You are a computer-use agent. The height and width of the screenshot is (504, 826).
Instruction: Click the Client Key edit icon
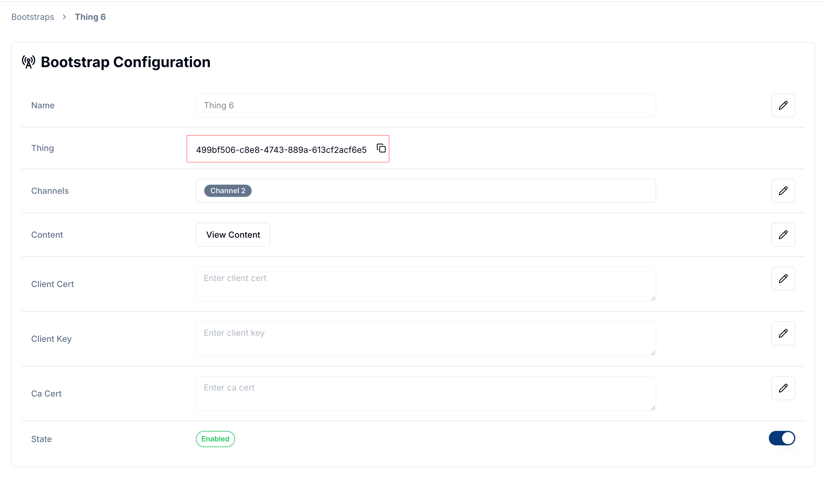(x=783, y=333)
